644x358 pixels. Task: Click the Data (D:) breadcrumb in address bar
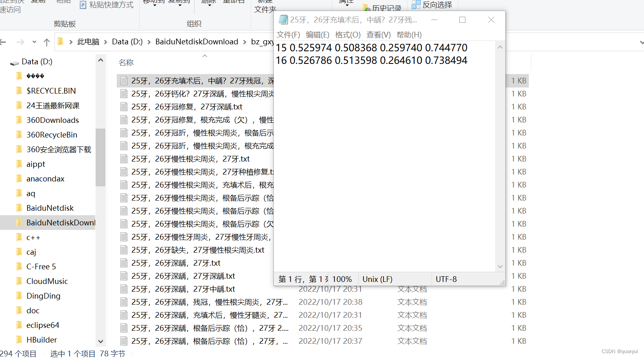[x=127, y=42]
